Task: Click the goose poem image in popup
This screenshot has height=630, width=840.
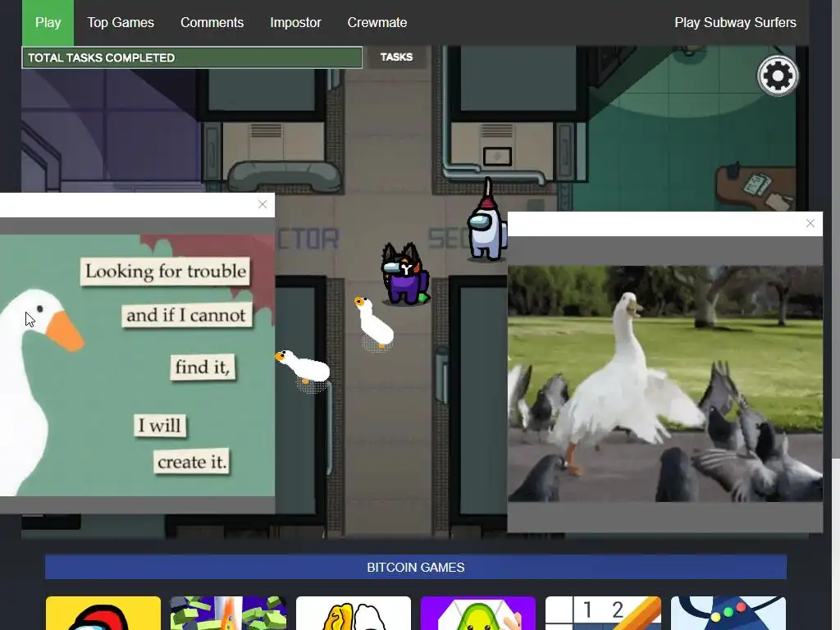Action: (137, 365)
